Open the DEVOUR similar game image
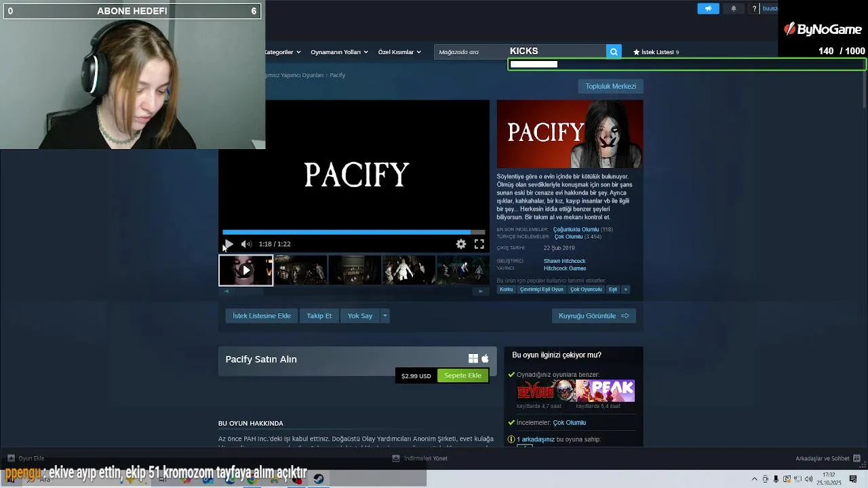This screenshot has height=488, width=868. pyautogui.click(x=546, y=391)
